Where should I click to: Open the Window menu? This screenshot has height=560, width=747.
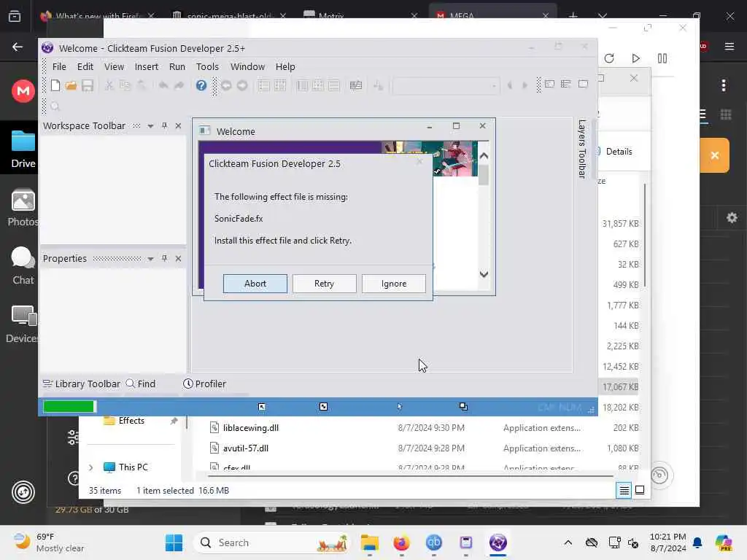point(247,66)
